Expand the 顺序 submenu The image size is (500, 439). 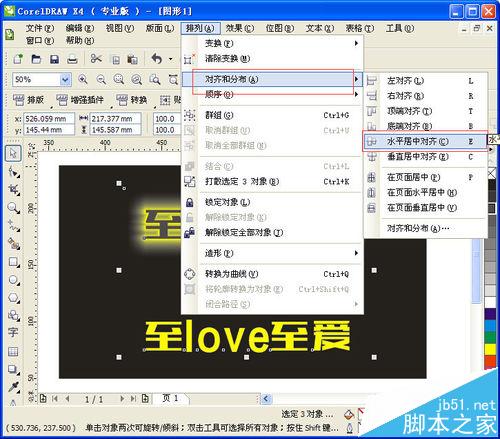click(x=272, y=95)
